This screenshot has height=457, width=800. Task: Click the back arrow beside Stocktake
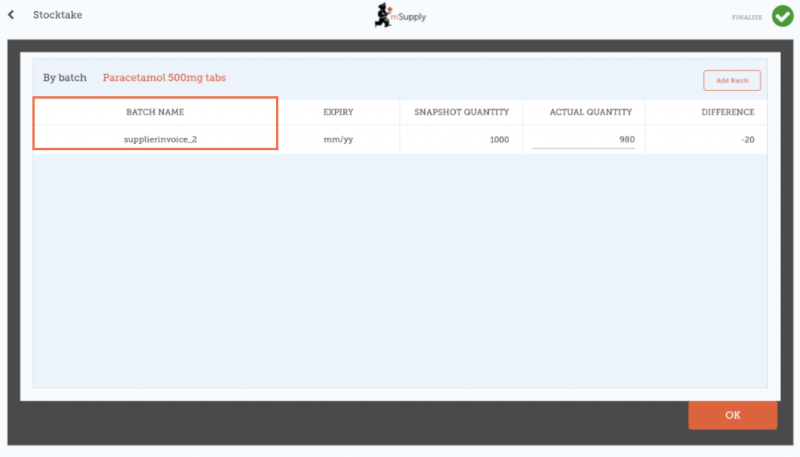tap(11, 15)
